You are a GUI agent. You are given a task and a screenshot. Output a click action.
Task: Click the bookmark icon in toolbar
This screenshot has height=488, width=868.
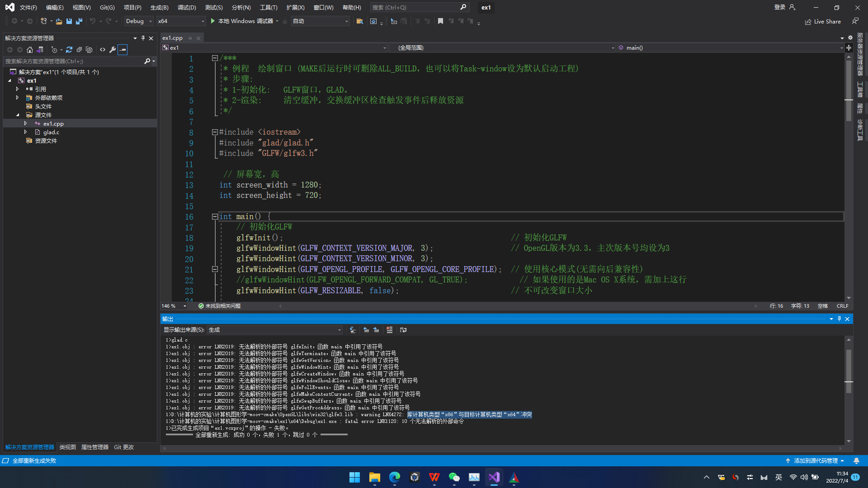pyautogui.click(x=440, y=21)
